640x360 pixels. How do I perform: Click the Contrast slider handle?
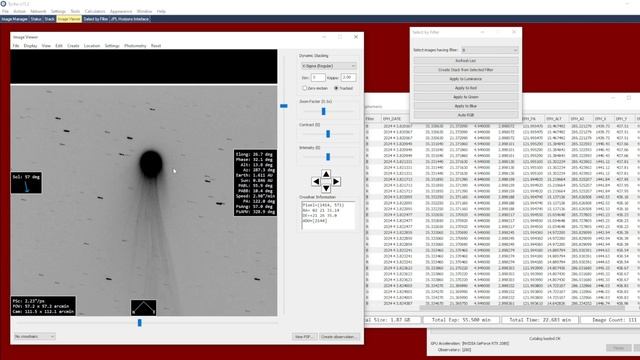328,133
